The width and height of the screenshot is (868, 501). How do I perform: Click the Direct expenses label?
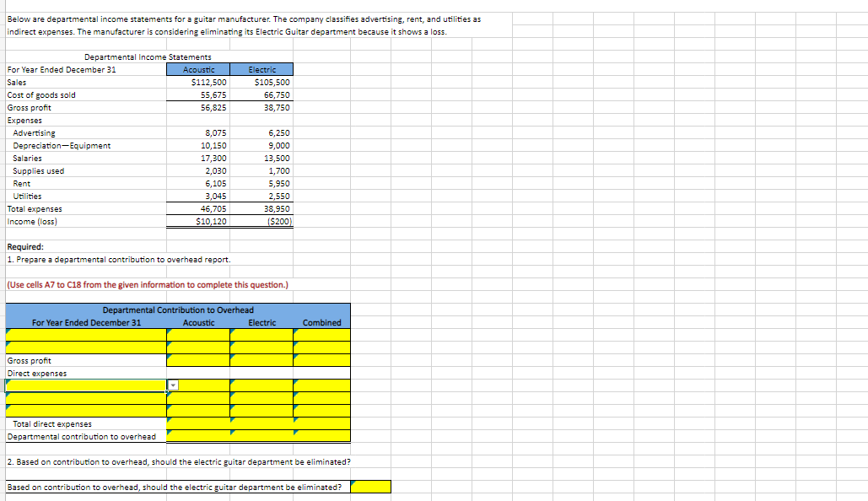point(36,374)
